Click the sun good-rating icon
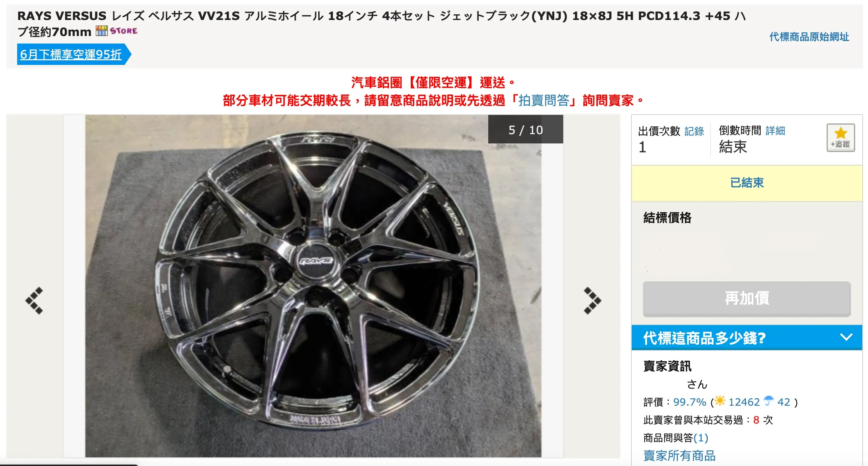The width and height of the screenshot is (868, 466). click(720, 401)
